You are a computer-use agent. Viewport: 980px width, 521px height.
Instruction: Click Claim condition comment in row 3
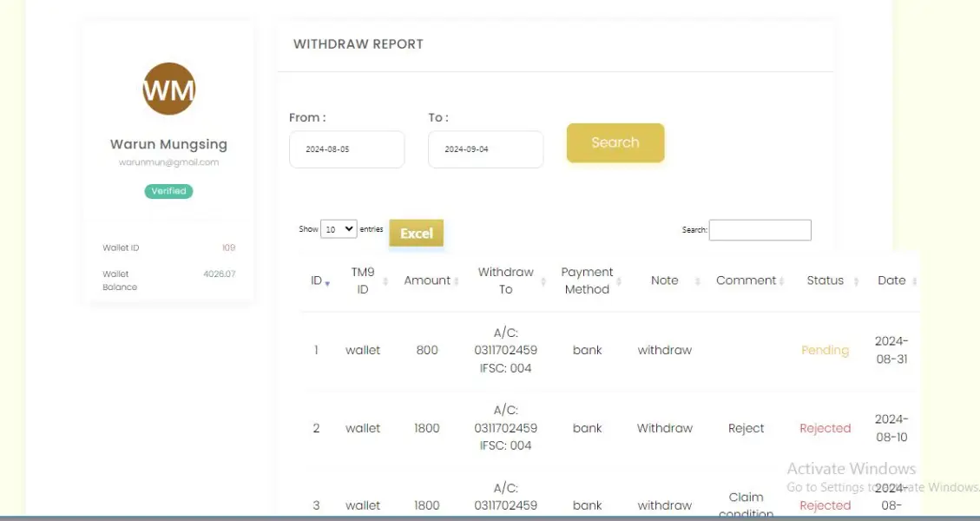[747, 505]
